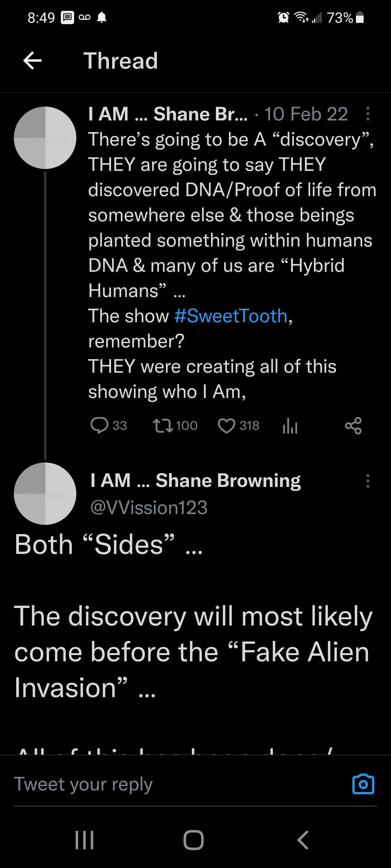Image resolution: width=391 pixels, height=868 pixels.
Task: Type in the Tweet your reply field
Action: [169, 784]
